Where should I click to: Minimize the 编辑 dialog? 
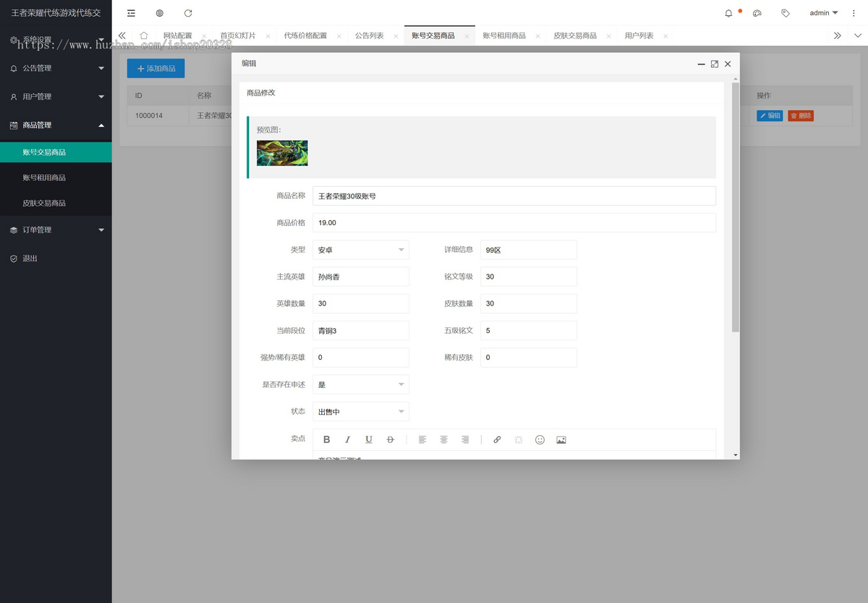pos(701,64)
